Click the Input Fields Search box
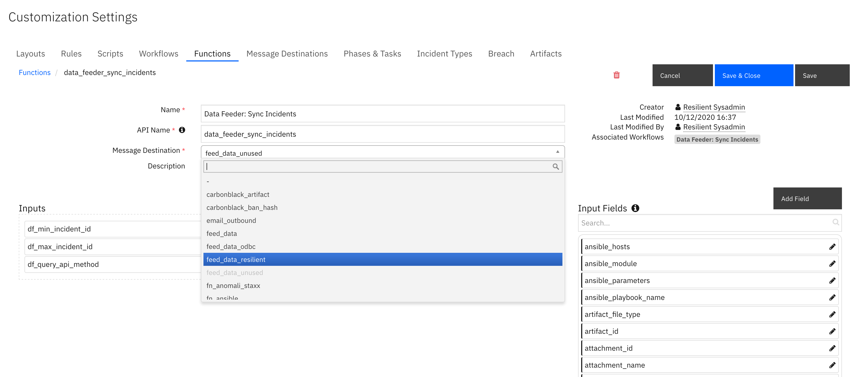 pos(710,223)
